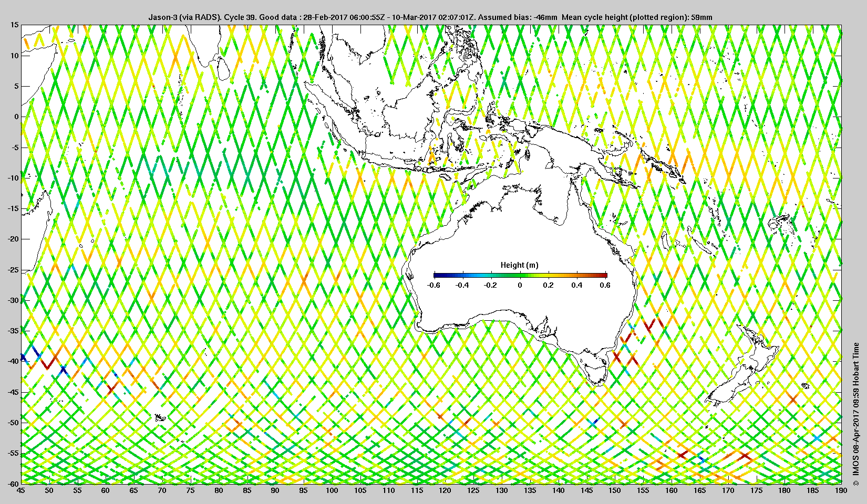Select the -0.4 colorbar tick label

pyautogui.click(x=462, y=286)
